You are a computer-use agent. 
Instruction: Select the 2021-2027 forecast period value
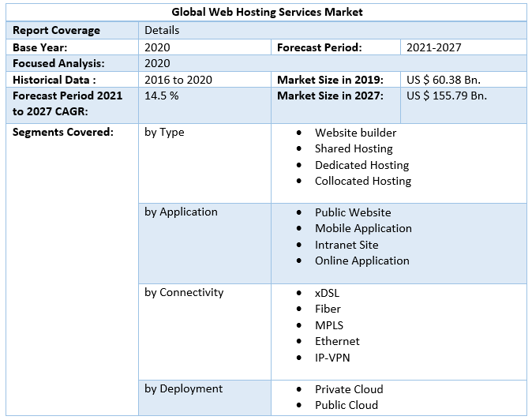(433, 47)
